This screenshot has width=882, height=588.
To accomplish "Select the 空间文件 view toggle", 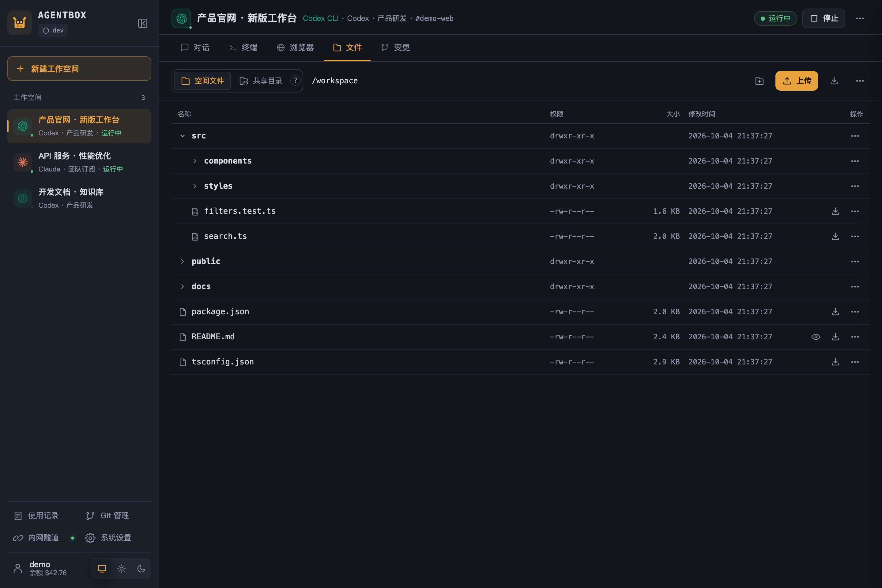I will pos(202,81).
